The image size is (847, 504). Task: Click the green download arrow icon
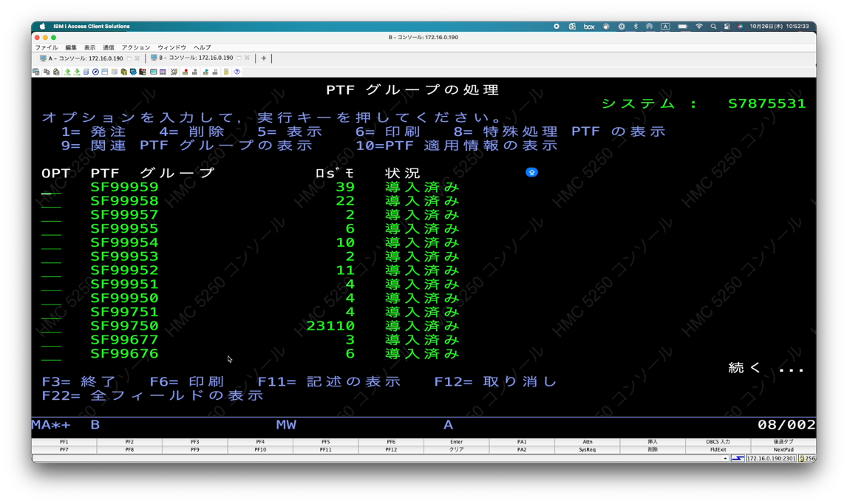pyautogui.click(x=77, y=72)
